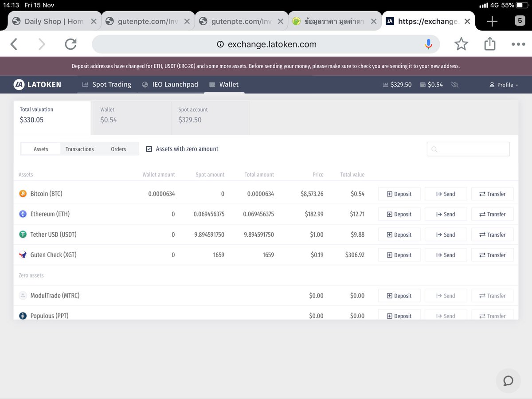
Task: Click the Wallet amount column header
Action: [159, 175]
